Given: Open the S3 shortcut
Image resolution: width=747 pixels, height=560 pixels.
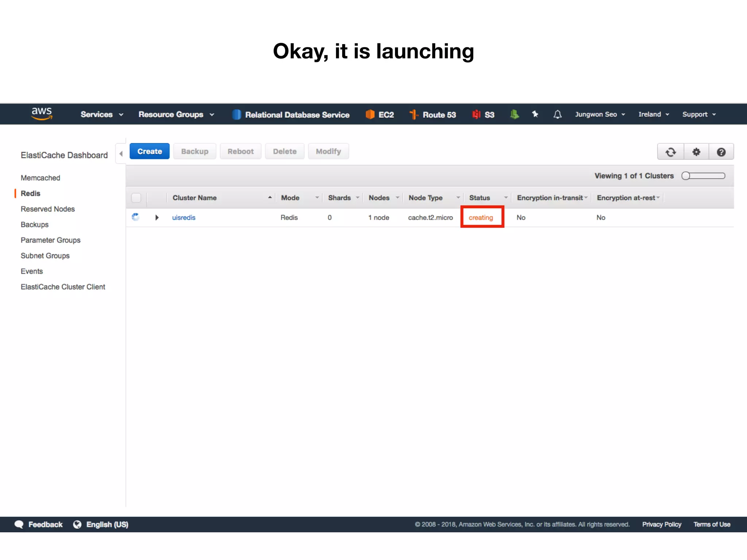Looking at the screenshot, I should point(483,114).
